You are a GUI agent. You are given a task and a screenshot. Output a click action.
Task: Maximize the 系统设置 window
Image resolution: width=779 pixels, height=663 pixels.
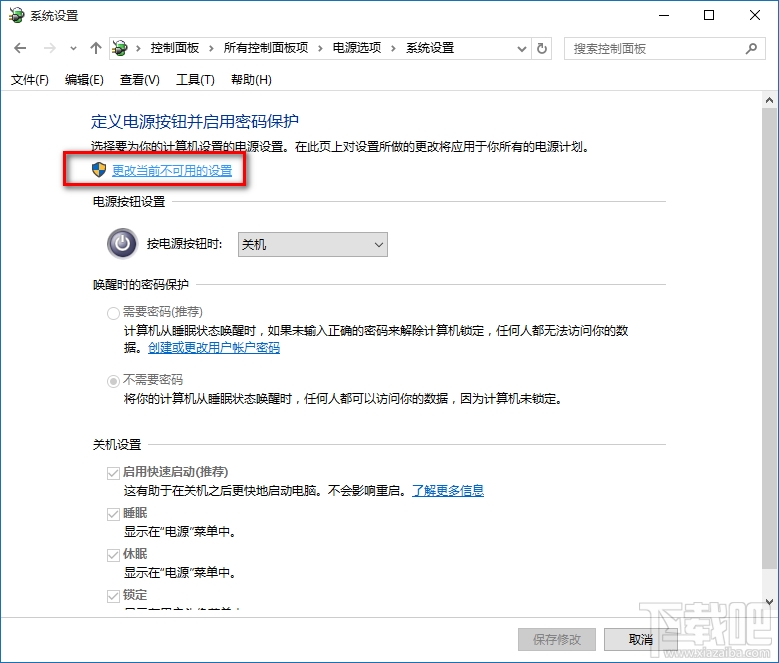point(709,15)
